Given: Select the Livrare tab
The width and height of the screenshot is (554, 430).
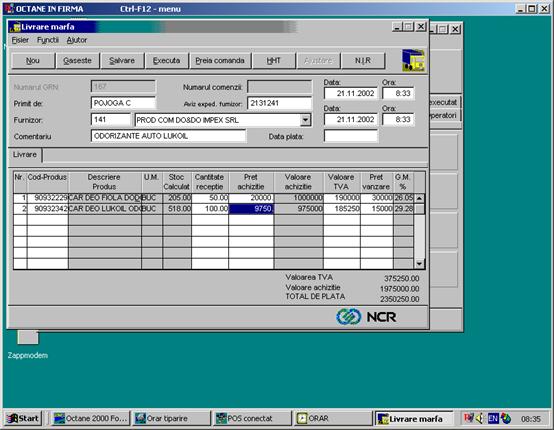Looking at the screenshot, I should click(x=25, y=155).
